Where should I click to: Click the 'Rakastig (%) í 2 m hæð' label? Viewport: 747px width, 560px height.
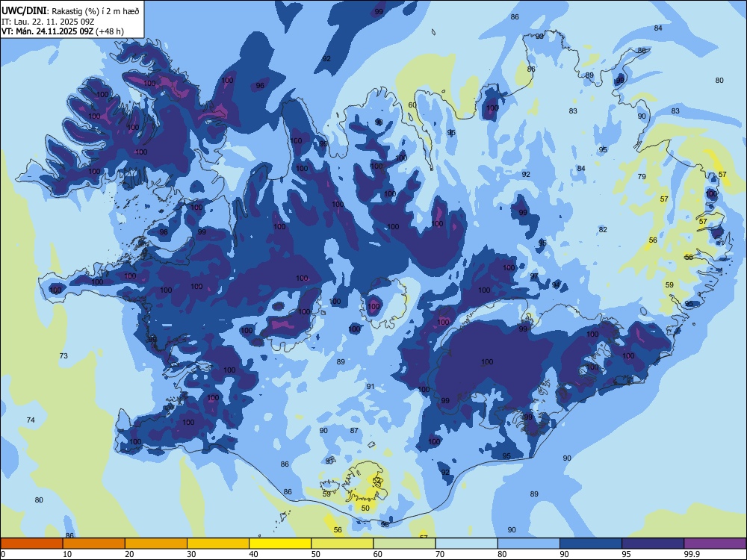coord(96,11)
